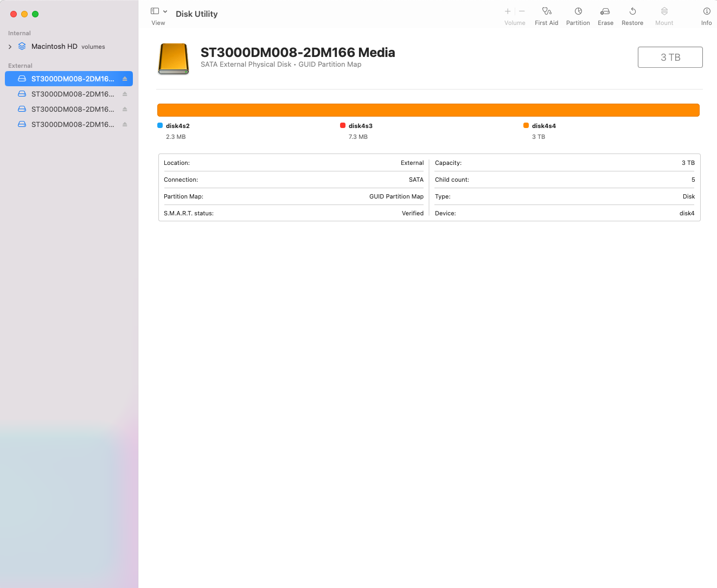Select the disk4s2 partition label
Image resolution: width=717 pixels, height=588 pixels.
coord(178,126)
